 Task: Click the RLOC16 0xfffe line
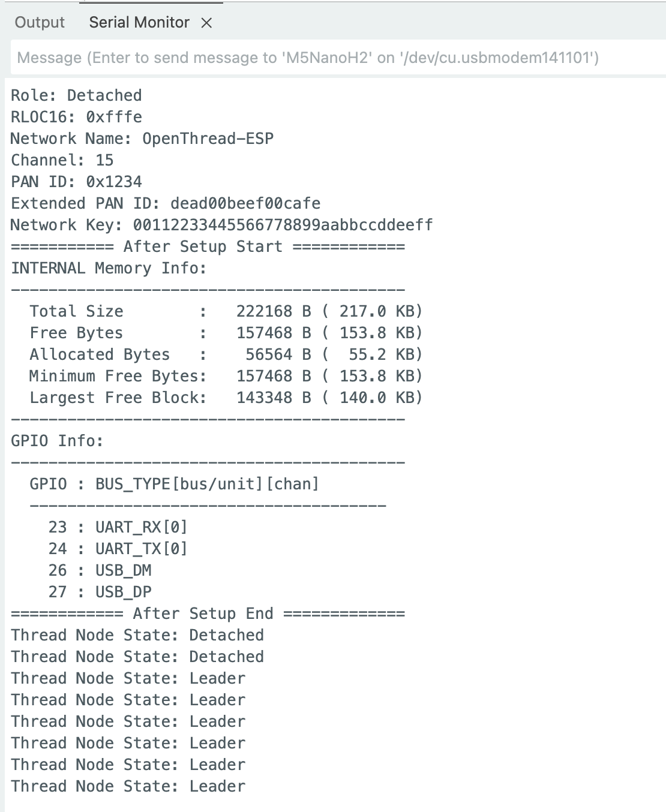click(x=76, y=117)
